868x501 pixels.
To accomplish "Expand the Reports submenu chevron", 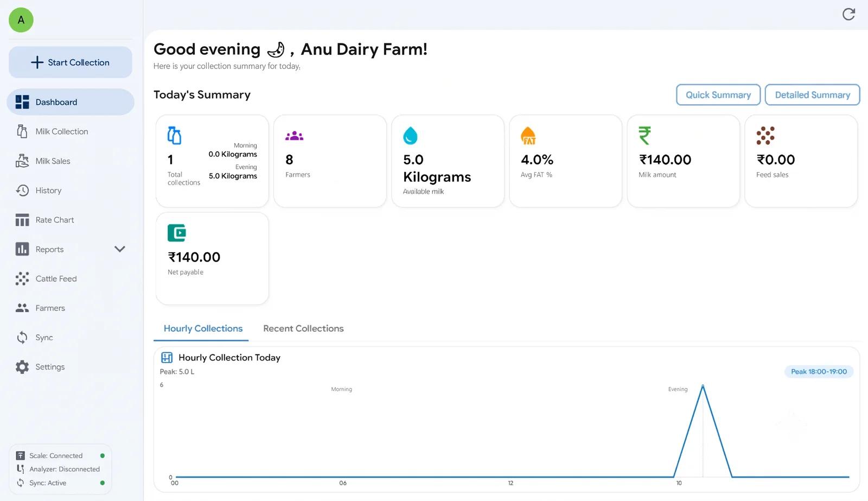I will click(120, 249).
